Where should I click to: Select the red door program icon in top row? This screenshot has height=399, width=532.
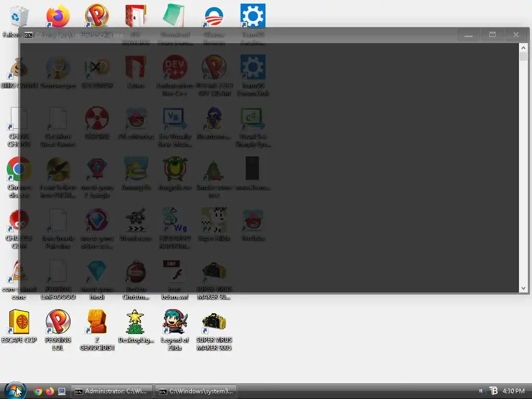click(x=136, y=16)
